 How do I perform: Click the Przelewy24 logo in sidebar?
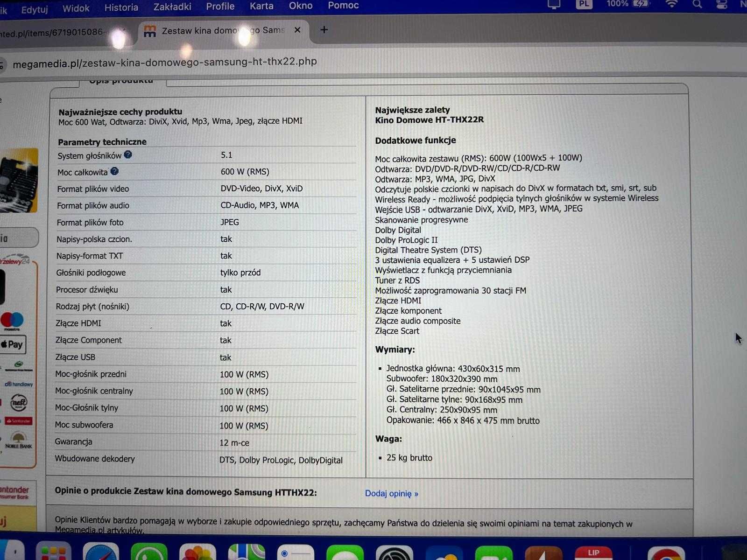click(x=15, y=260)
